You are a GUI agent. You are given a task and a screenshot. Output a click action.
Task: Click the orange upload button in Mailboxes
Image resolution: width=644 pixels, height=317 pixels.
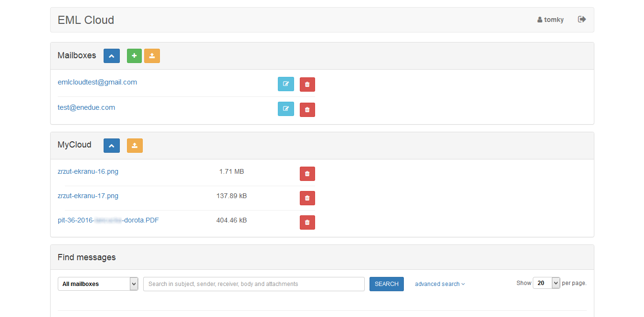pos(152,56)
